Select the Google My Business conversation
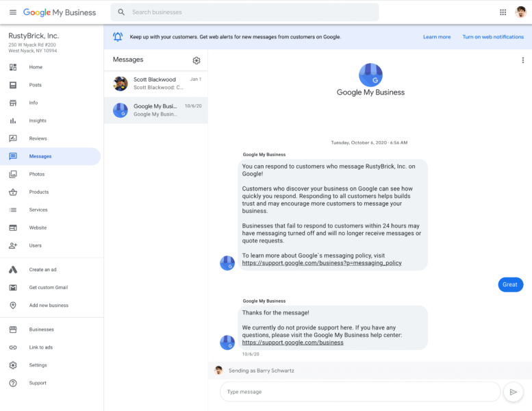Image resolution: width=532 pixels, height=411 pixels. 156,110
